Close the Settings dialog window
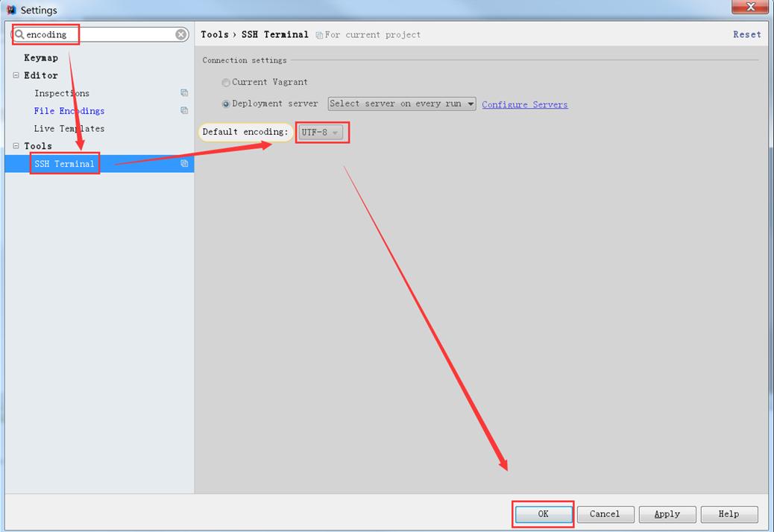Viewport: 774px width, 532px height. coord(750,7)
